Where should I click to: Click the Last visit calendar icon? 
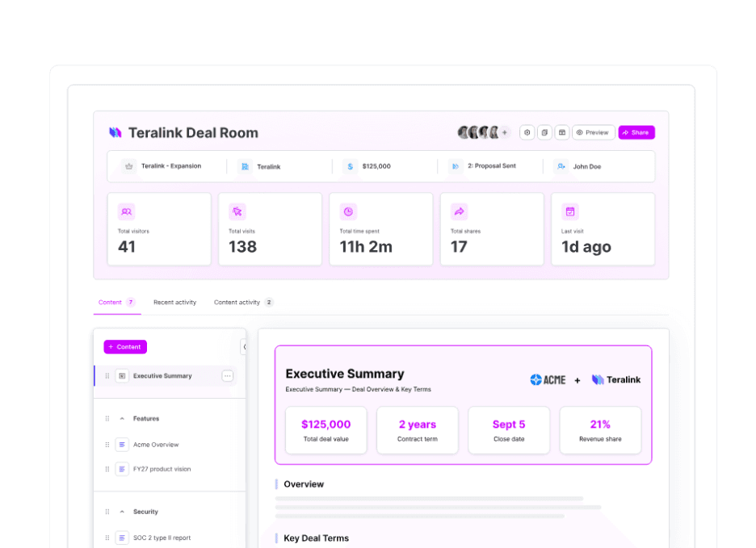click(x=570, y=211)
